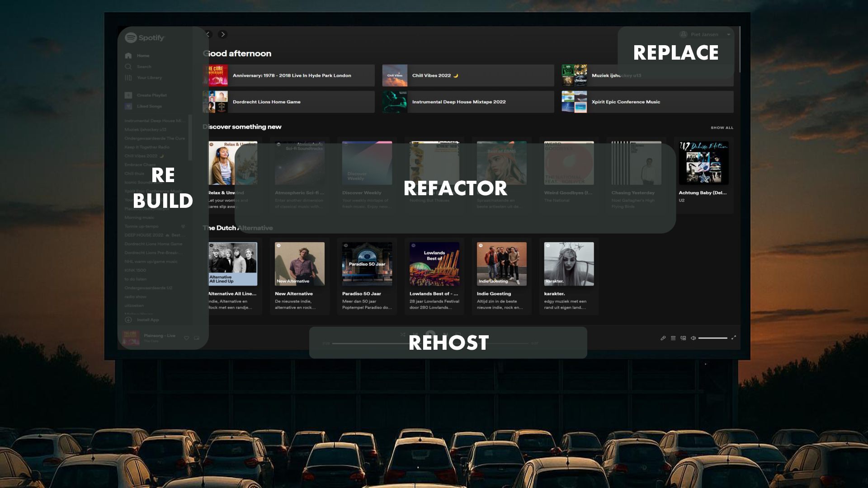
Task: Select the Weird Goodbyes cover
Action: [x=569, y=163]
